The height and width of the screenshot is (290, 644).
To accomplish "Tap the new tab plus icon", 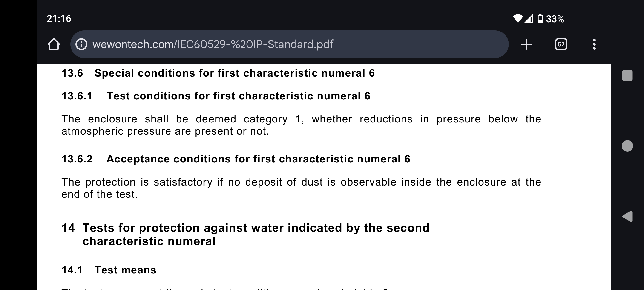I will coord(526,44).
